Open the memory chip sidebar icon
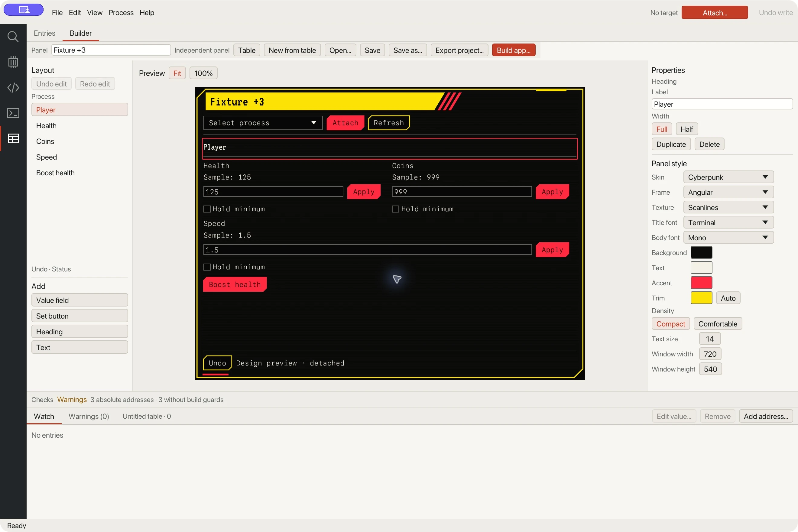Screen dimensions: 798x532 tap(13, 62)
